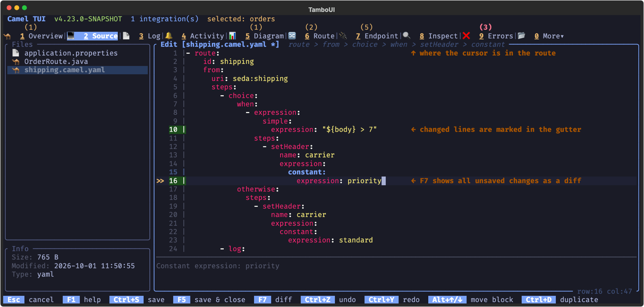The image size is (644, 307).
Task: Click the laptop icon beside Source
Action: (x=71, y=36)
